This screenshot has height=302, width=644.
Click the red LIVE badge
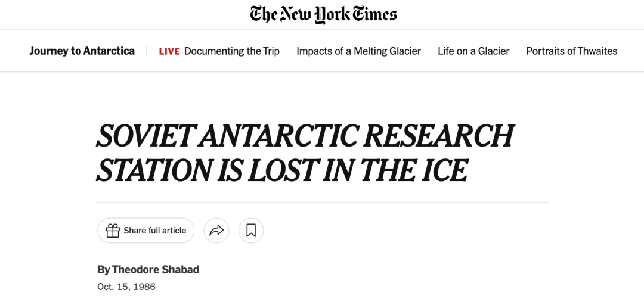point(169,51)
